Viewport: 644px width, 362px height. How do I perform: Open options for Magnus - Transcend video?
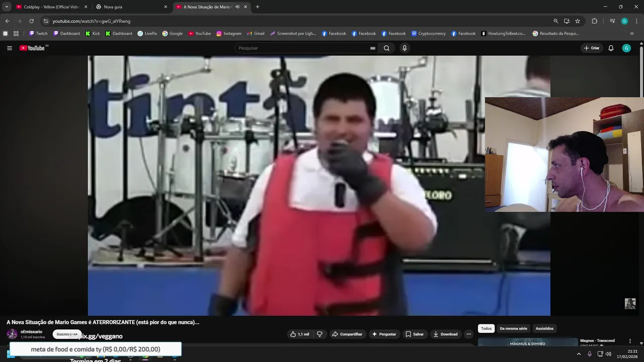[630, 341]
